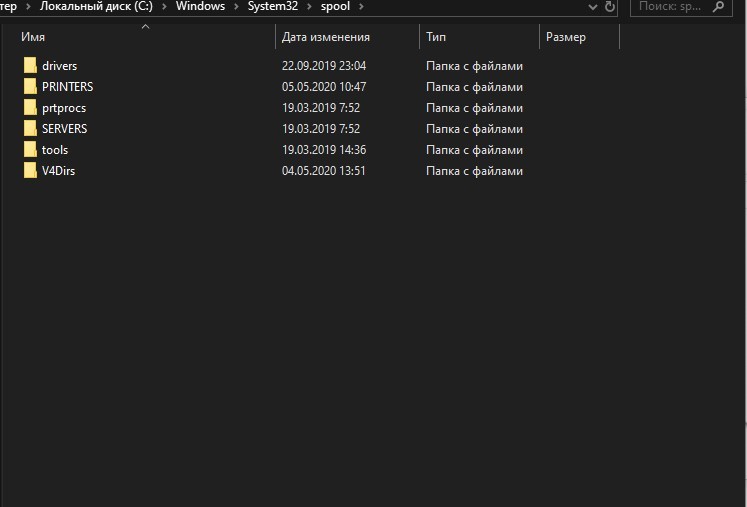Expand chevron after Локальный диск (C:)
747x507 pixels.
click(164, 7)
